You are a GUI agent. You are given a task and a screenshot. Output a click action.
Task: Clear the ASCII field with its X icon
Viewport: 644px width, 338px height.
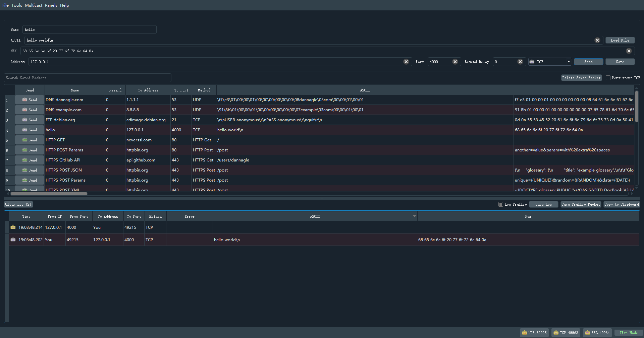coord(597,40)
